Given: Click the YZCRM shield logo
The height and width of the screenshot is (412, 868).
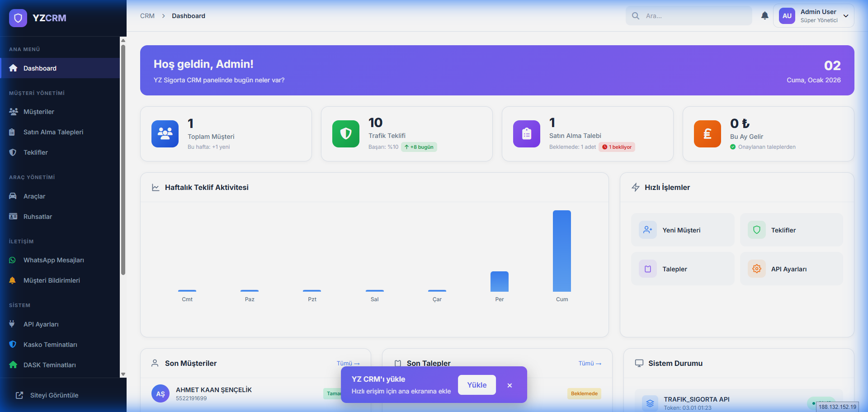Looking at the screenshot, I should point(18,18).
